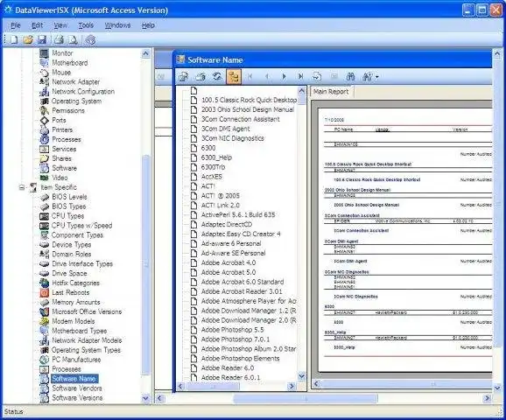The image size is (506, 420).
Task: Select Operating System tree item
Action: pos(76,101)
